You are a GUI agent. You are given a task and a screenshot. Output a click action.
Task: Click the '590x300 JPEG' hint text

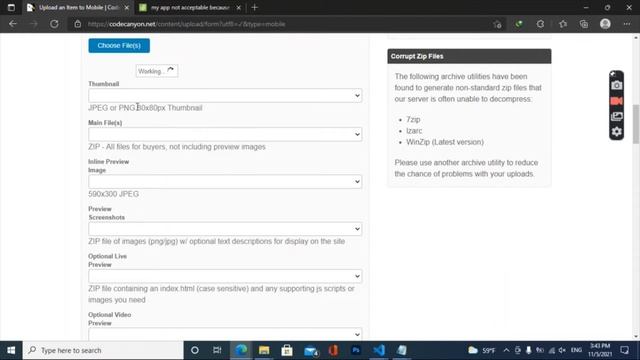113,194
